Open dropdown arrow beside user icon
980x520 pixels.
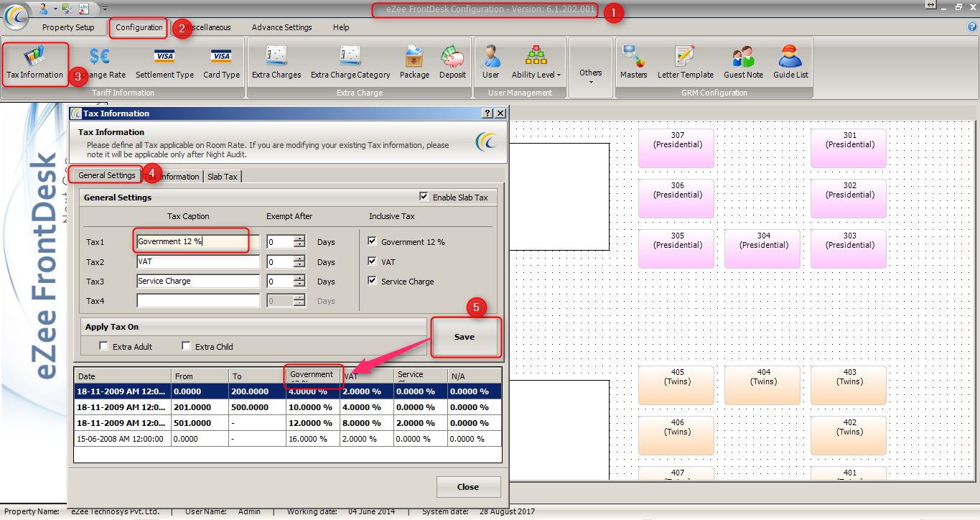pyautogui.click(x=55, y=9)
